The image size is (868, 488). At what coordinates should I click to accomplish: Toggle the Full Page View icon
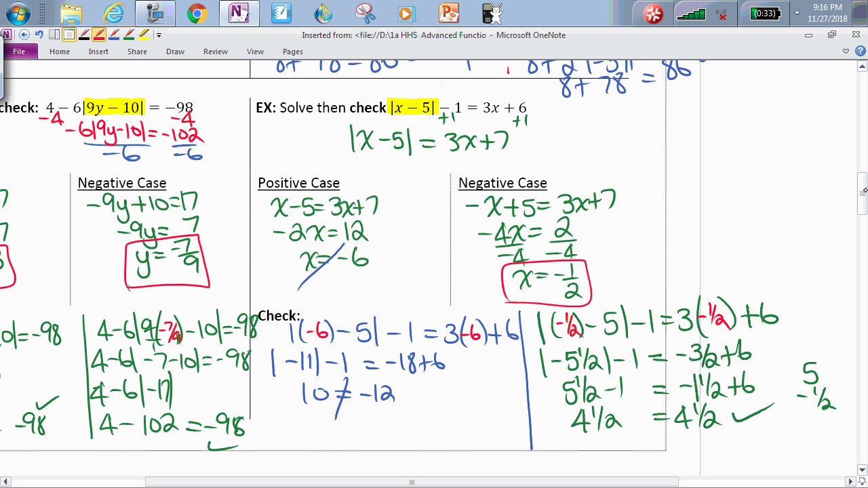tap(69, 35)
